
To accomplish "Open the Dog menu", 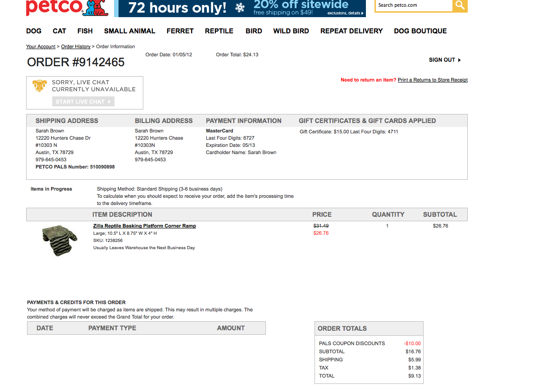I will [34, 31].
